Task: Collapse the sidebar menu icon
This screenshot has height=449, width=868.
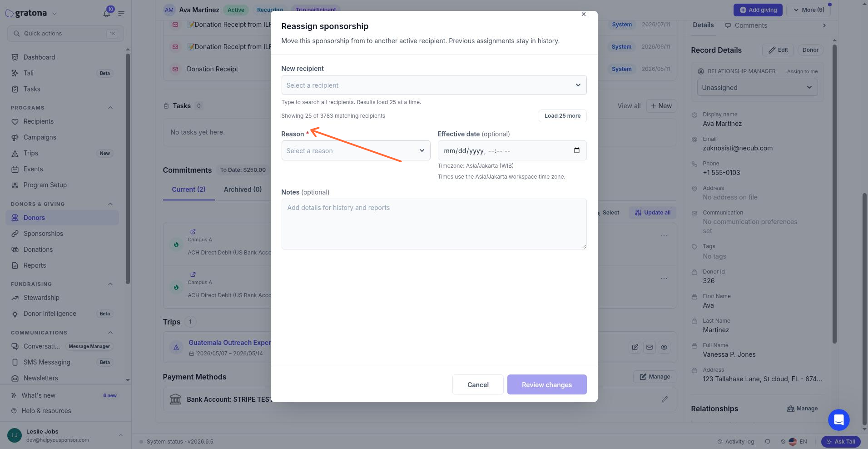Action: point(121,14)
